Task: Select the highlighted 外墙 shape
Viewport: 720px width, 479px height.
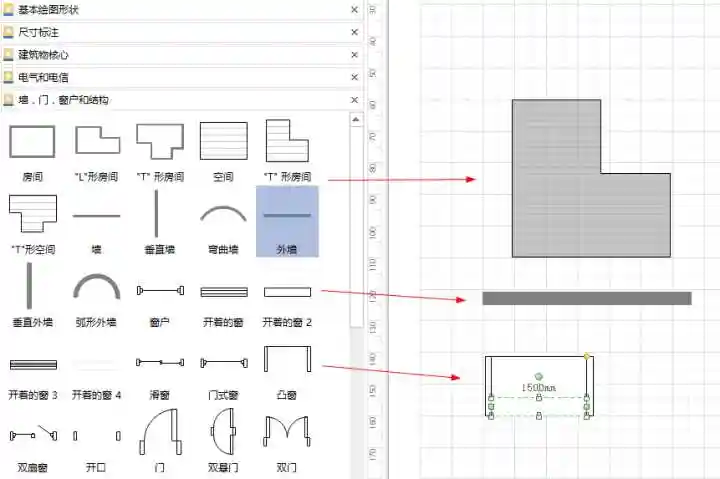Action: [x=287, y=220]
